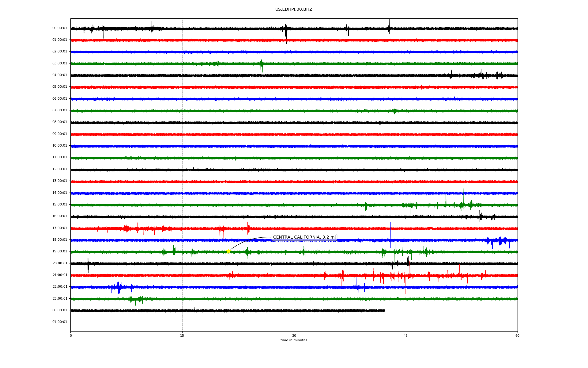The height and width of the screenshot is (368, 588).
Task: Select the second 00:00:01 label near the bottom
Action: pos(60,310)
